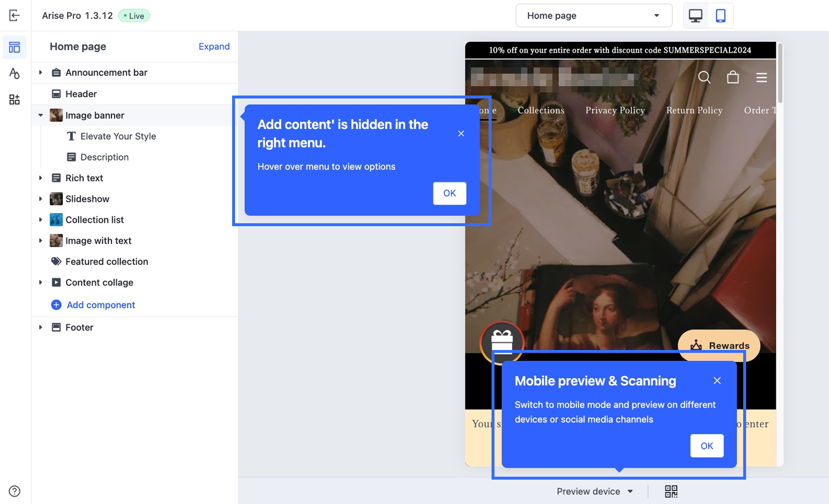Open the app components icon in sidebar

click(x=15, y=100)
